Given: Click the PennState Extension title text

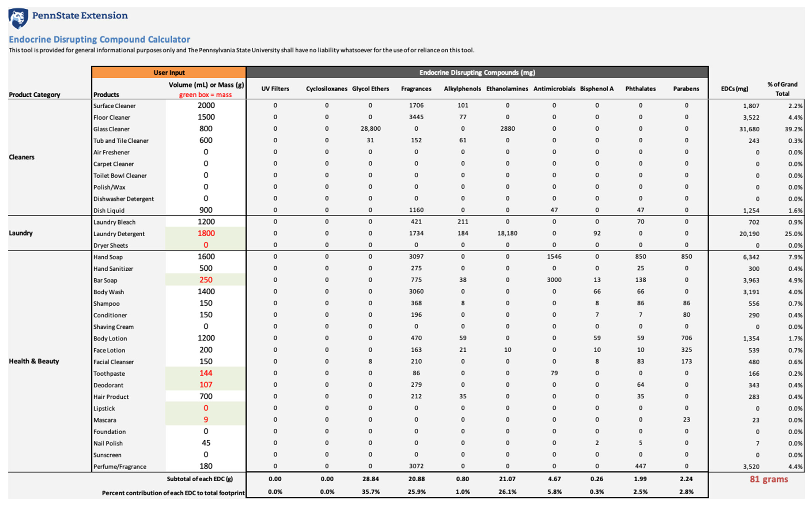Looking at the screenshot, I should 80,15.
